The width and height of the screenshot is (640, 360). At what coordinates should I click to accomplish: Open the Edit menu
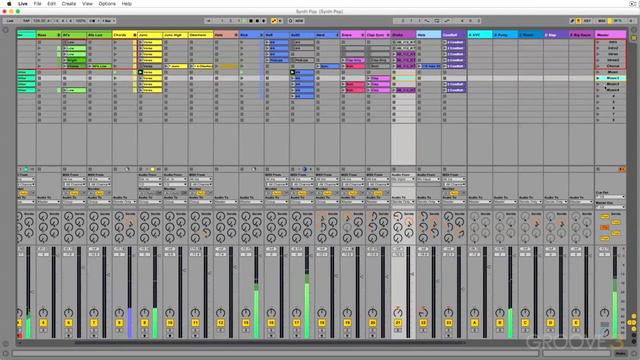51,4
